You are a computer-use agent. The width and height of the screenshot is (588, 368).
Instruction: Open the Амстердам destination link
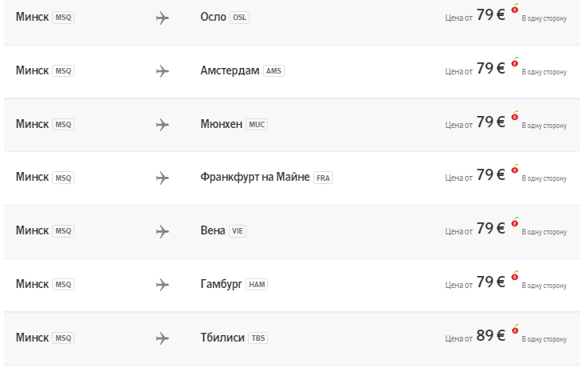click(x=230, y=71)
